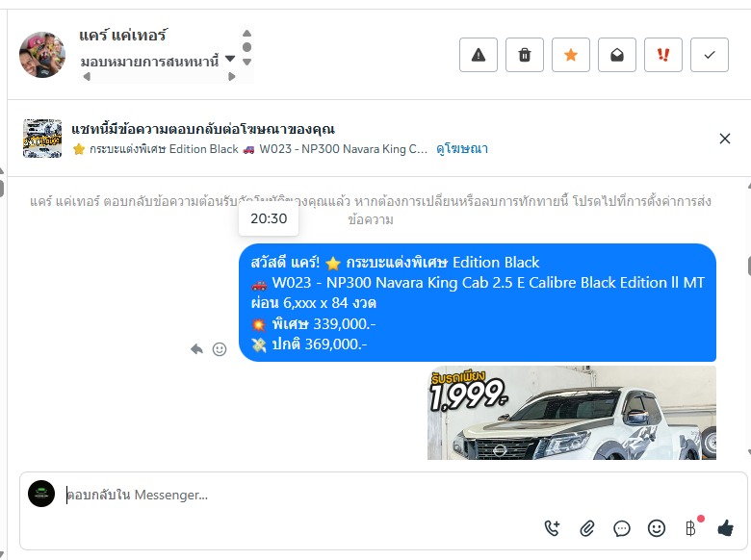Mark conversation unread with envelope icon
The width and height of the screenshot is (751, 560).
[617, 55]
